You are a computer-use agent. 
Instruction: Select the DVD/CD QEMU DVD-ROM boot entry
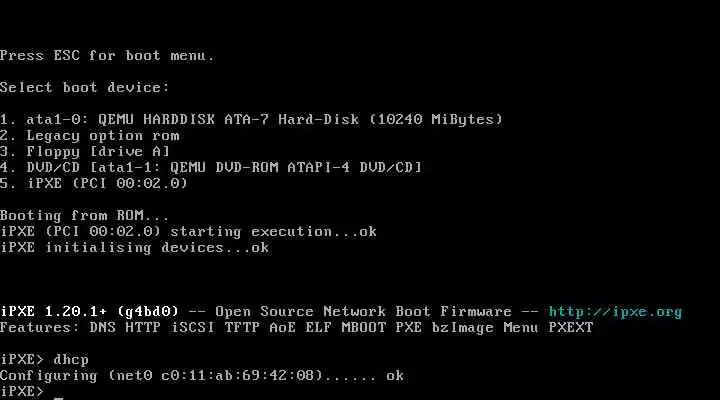tap(211, 168)
